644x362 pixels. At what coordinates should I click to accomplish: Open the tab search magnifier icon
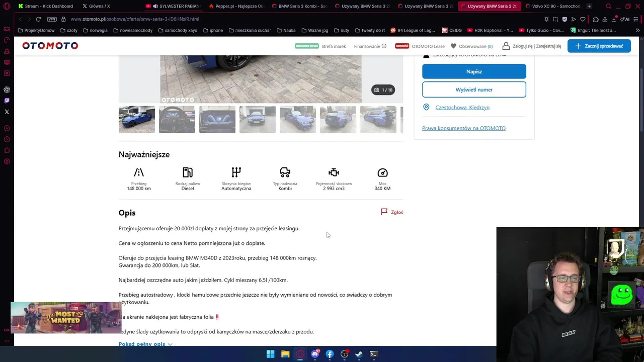[x=608, y=6]
